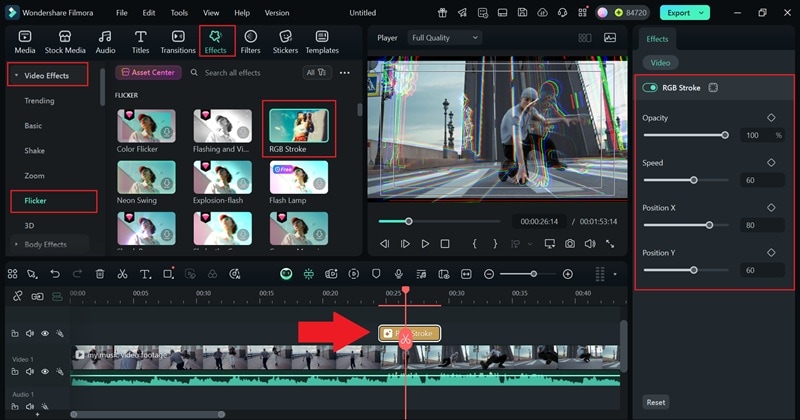Open the Version menu
This screenshot has width=800, height=420.
coord(277,13)
